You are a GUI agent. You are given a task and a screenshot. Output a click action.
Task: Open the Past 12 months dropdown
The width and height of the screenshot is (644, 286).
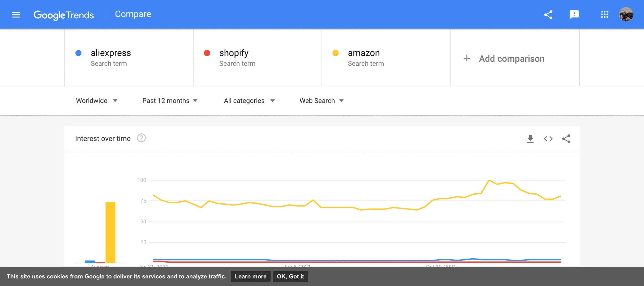click(170, 101)
